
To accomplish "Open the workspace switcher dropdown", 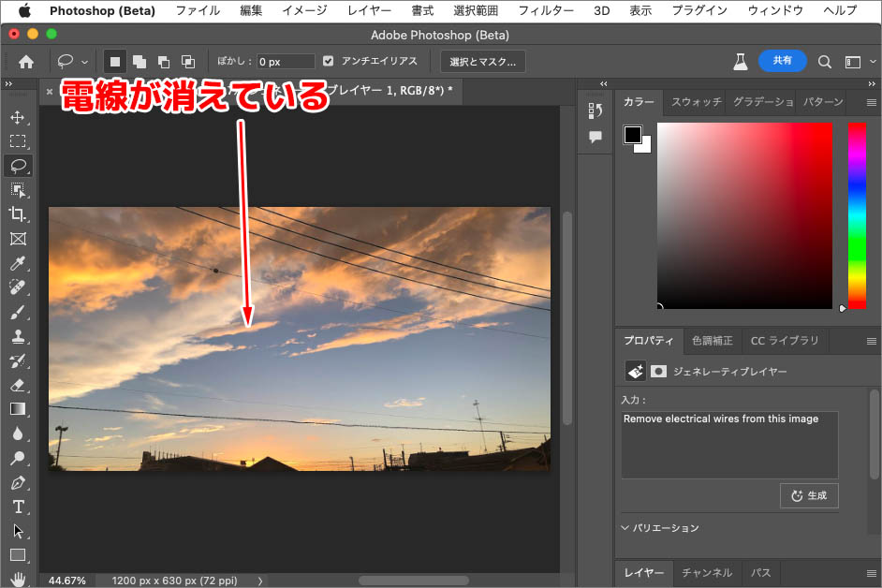I will (x=853, y=61).
